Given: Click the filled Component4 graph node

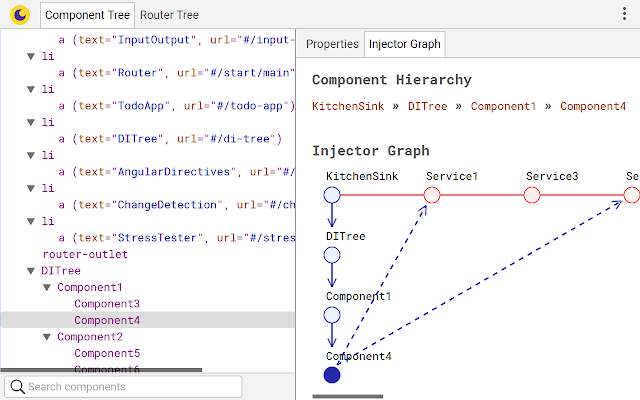Looking at the screenshot, I should click(x=332, y=375).
